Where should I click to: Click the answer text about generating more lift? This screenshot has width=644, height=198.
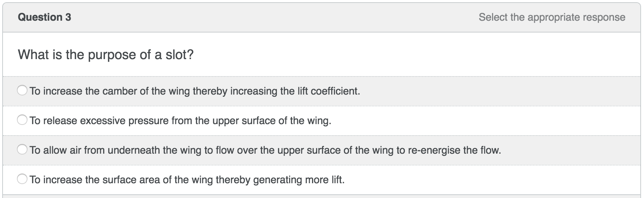[187, 180]
